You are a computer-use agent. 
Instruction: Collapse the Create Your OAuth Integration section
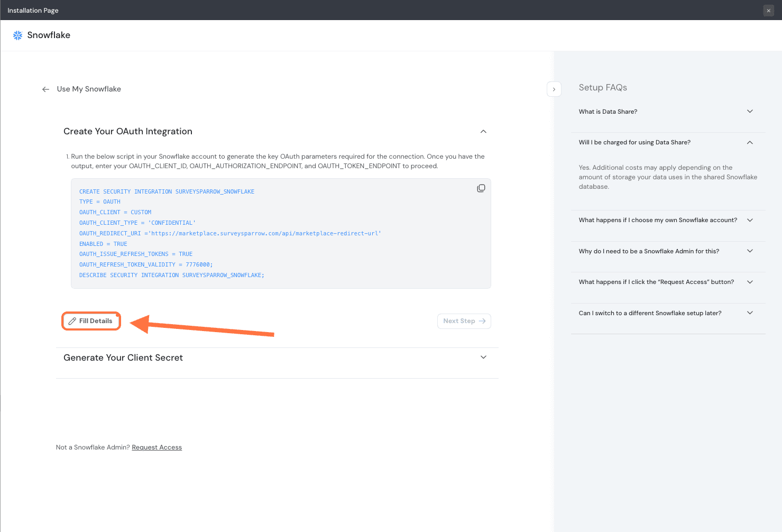tap(483, 132)
